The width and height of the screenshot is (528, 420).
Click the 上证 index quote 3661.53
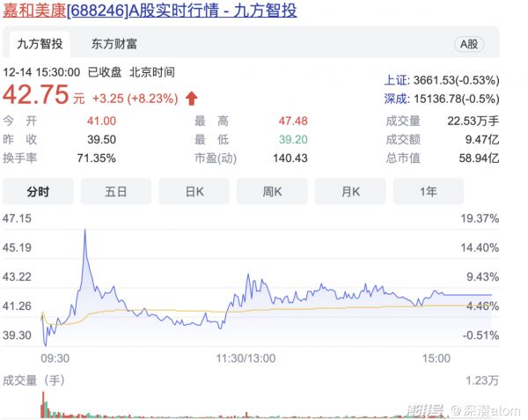point(442,80)
